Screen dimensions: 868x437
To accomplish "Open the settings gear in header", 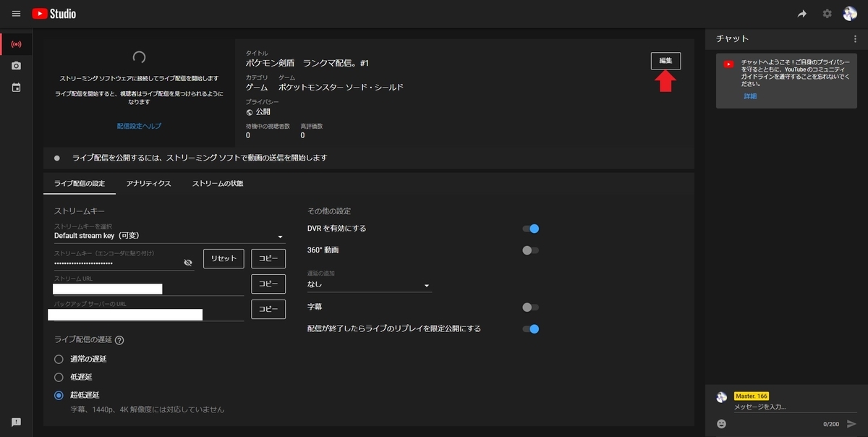I will point(827,14).
